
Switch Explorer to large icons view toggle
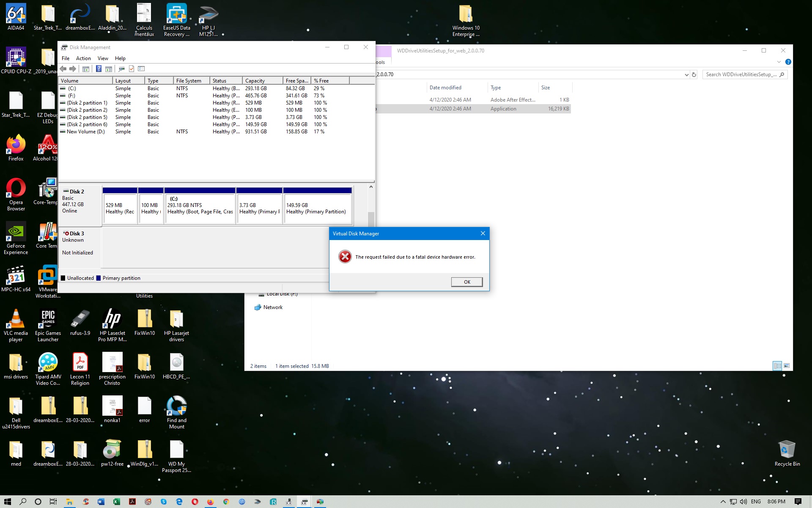(x=787, y=366)
